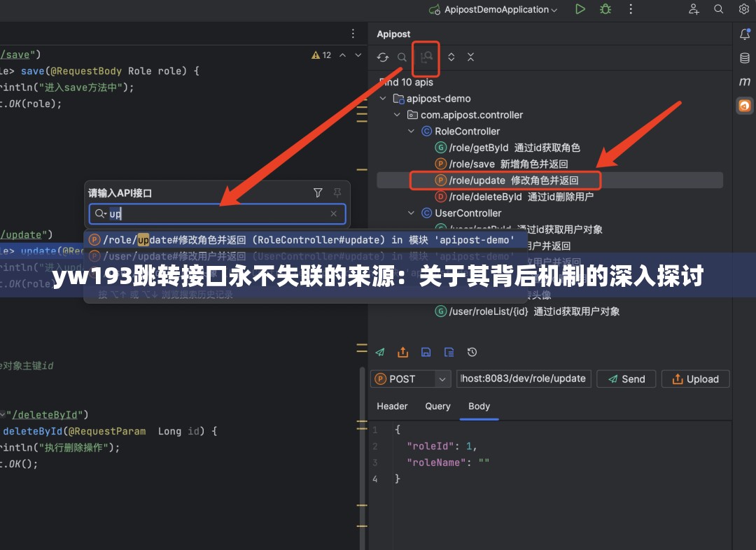
Task: Open search in the Apipost panel
Action: [401, 56]
